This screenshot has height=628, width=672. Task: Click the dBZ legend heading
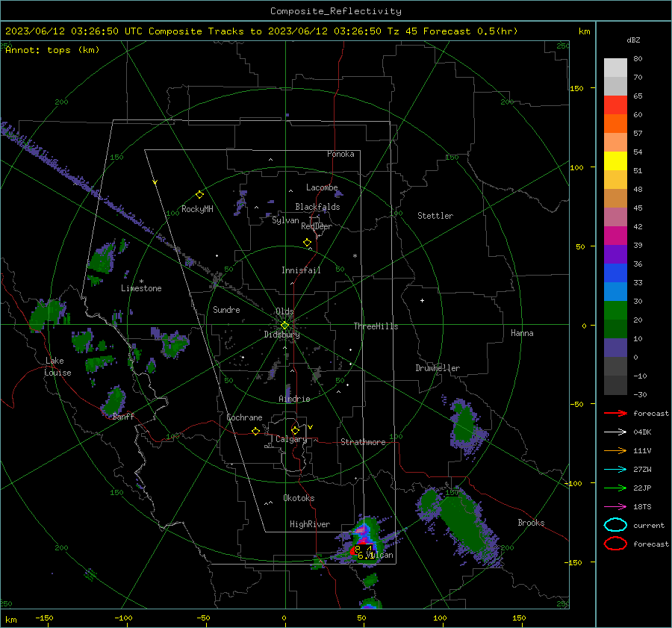(x=633, y=40)
